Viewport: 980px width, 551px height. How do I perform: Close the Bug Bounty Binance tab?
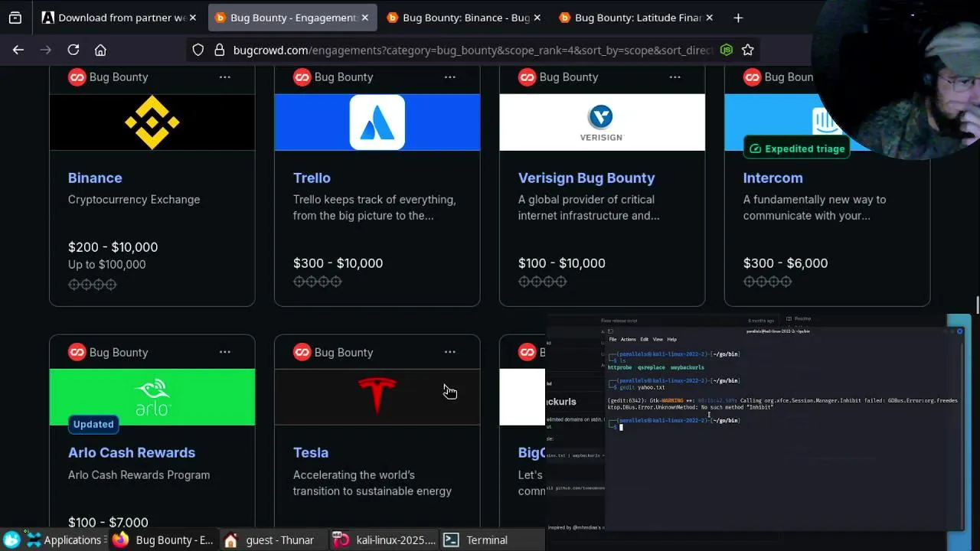coord(537,18)
